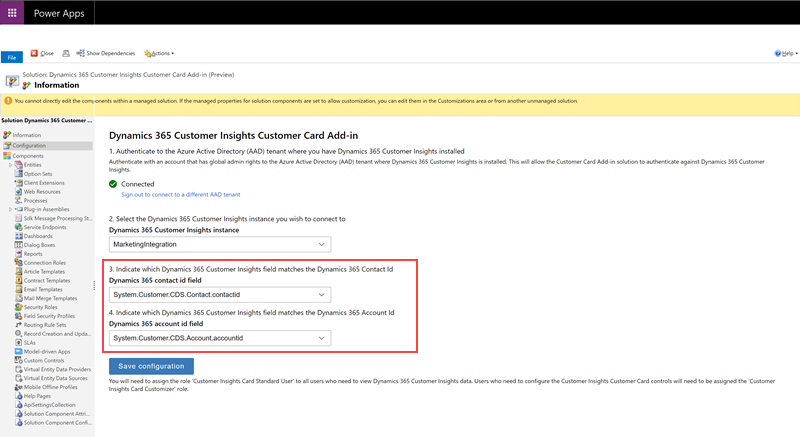This screenshot has height=437, width=800.
Task: Click 'Sign out to connect to a different AAD tenant'
Action: tap(181, 195)
